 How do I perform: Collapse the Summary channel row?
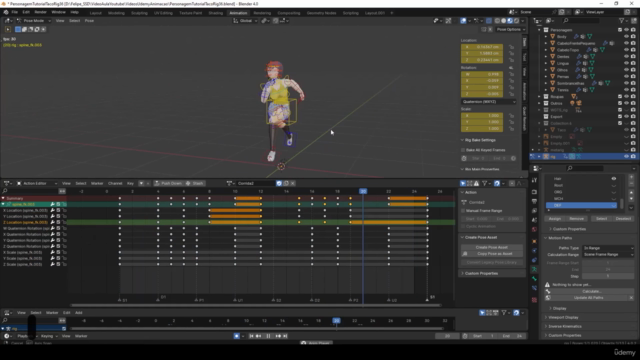(x=3, y=198)
